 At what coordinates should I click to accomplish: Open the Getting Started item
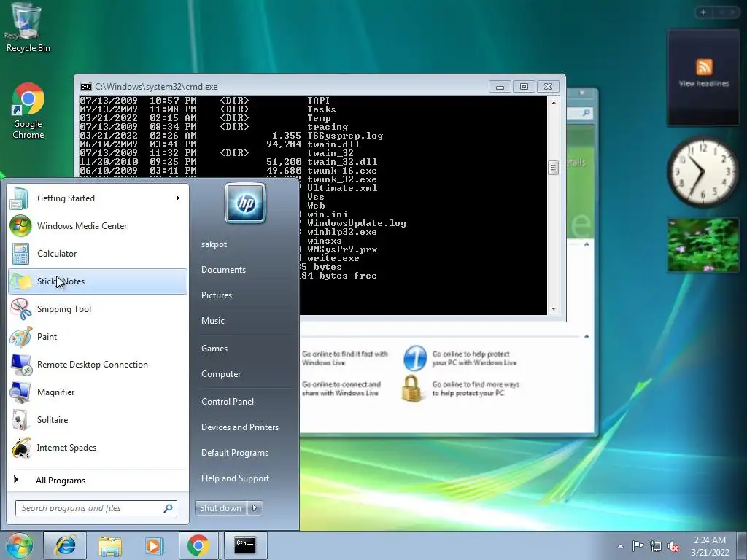[97, 198]
